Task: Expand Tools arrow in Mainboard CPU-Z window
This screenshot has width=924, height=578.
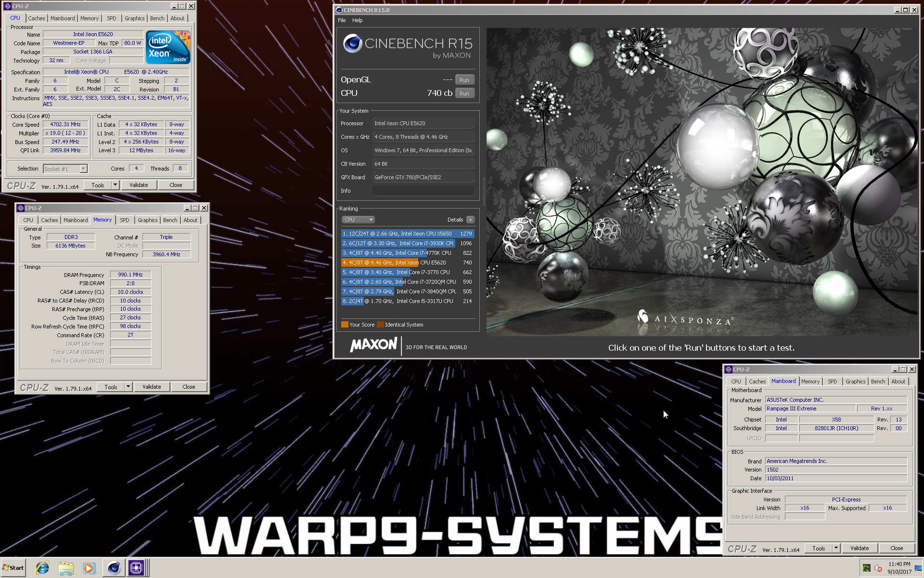Action: pos(836,548)
